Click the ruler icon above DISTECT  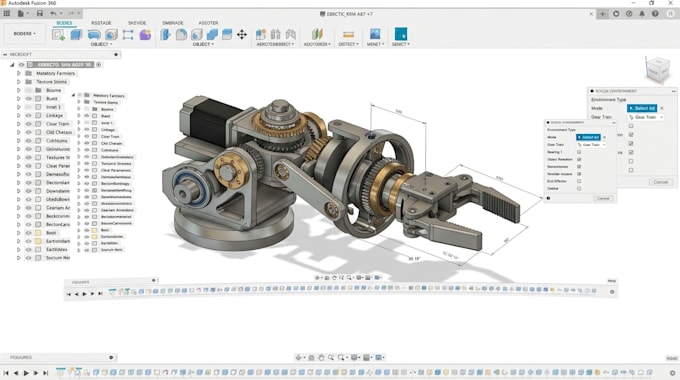tap(348, 34)
